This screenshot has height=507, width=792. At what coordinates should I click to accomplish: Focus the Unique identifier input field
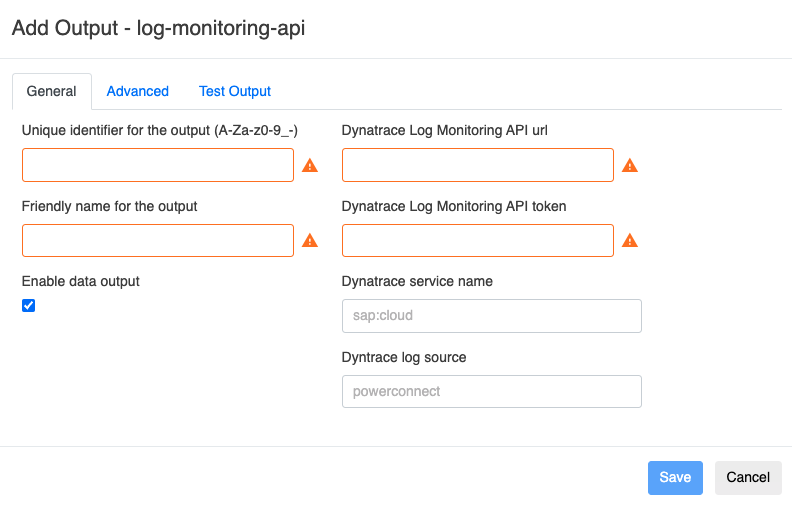click(x=158, y=165)
